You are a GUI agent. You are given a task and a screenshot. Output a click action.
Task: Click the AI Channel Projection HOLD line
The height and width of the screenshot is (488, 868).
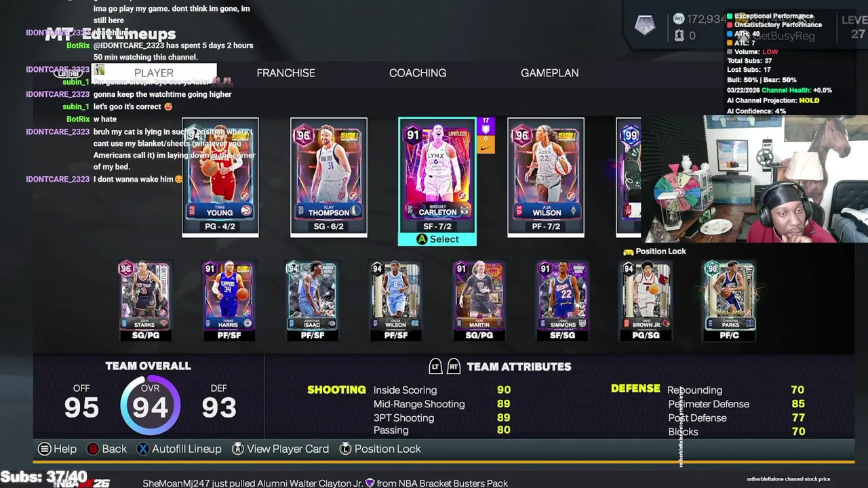pyautogui.click(x=773, y=100)
